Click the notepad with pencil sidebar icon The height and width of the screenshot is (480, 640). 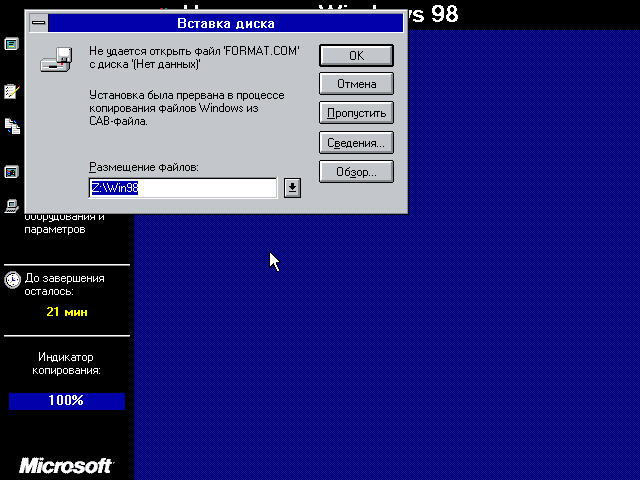pos(12,91)
